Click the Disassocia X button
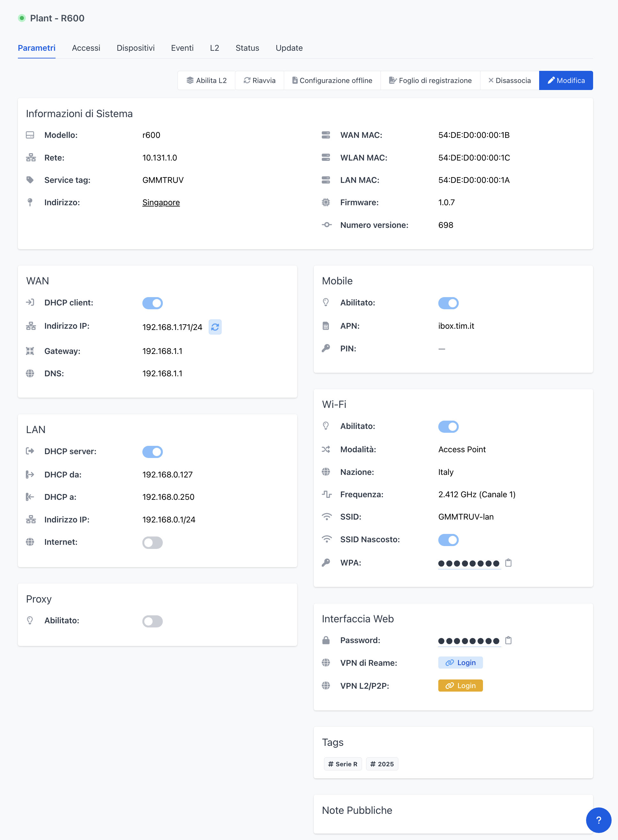The height and width of the screenshot is (840, 618). (509, 80)
